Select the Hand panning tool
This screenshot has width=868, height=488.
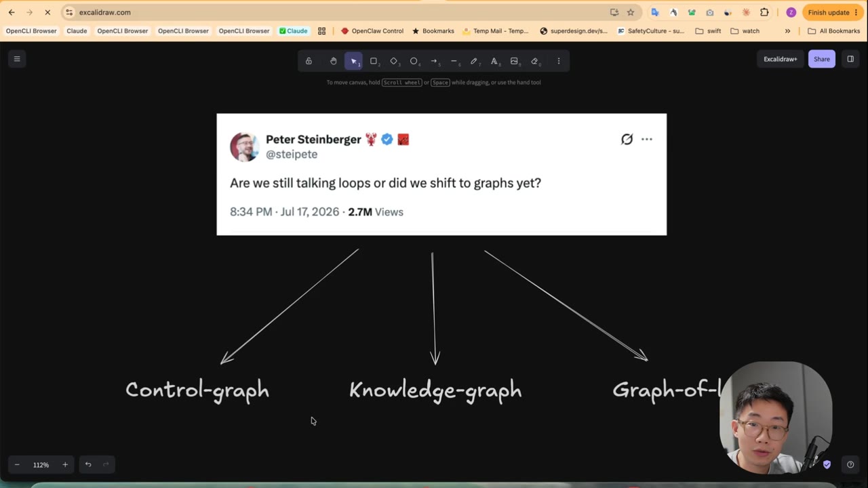click(333, 61)
